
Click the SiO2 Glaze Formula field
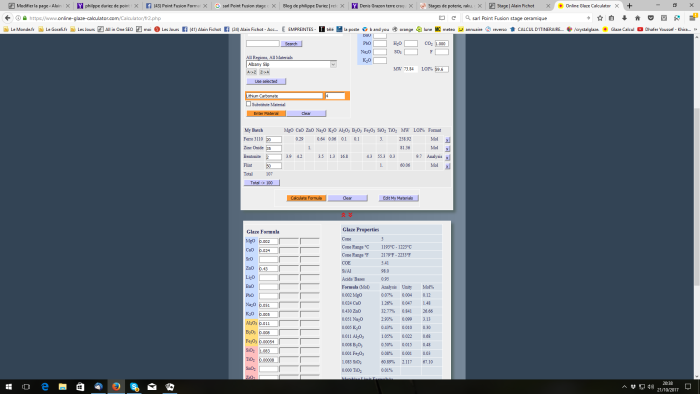coord(268,351)
